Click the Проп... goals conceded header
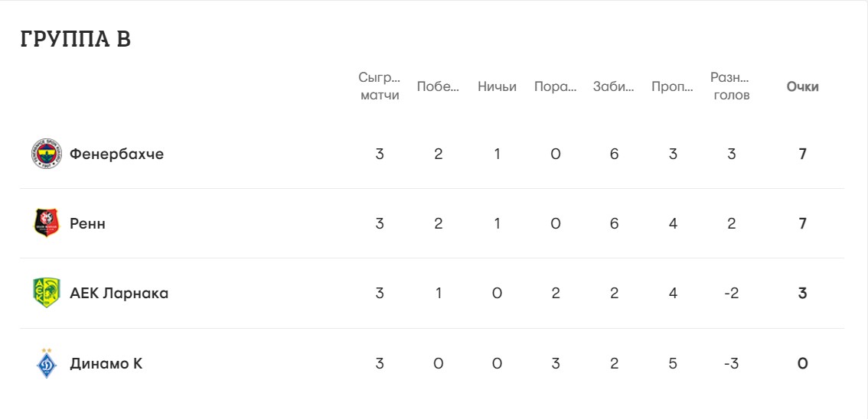868x419 pixels. click(x=672, y=86)
